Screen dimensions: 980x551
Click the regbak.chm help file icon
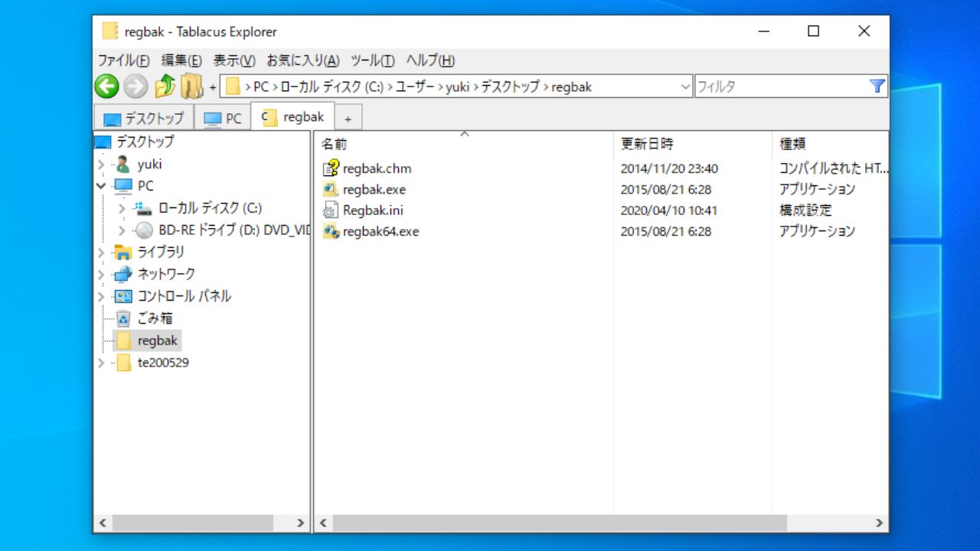331,168
